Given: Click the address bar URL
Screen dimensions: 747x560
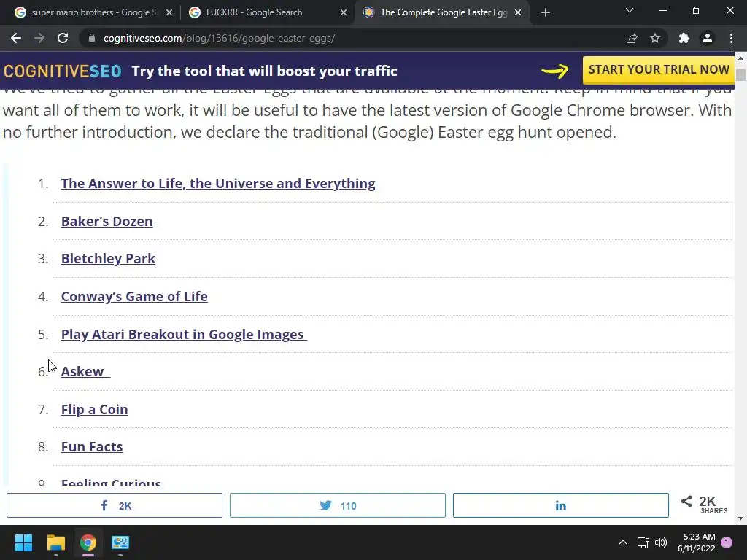Looking at the screenshot, I should tap(219, 38).
